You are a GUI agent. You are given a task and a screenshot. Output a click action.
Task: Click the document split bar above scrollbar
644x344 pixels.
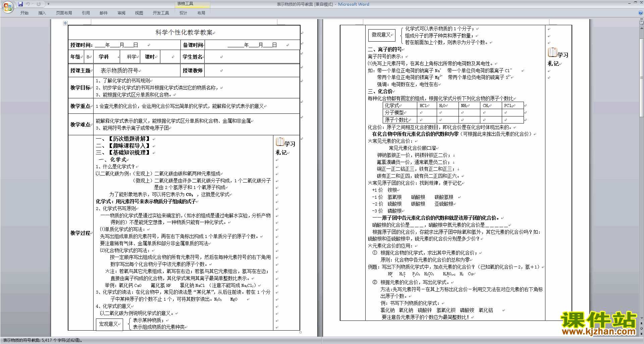click(x=642, y=19)
